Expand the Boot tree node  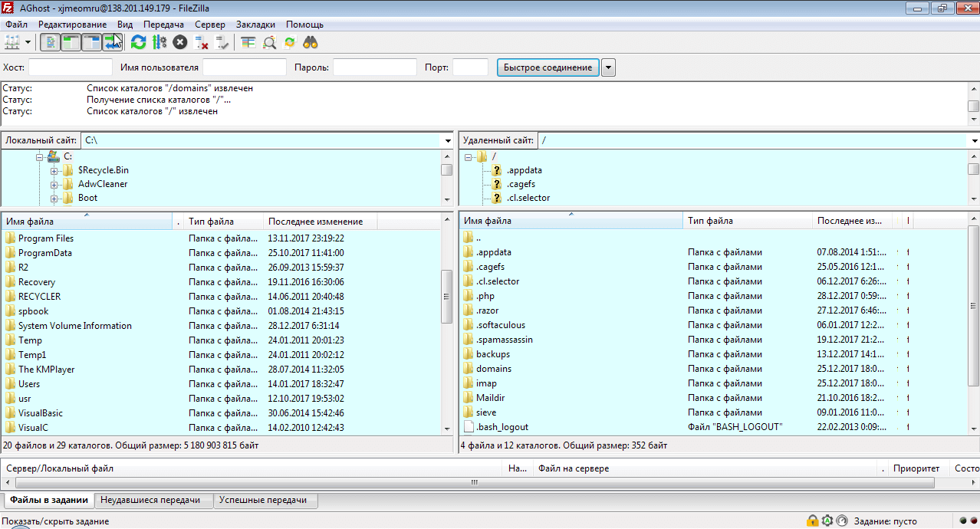(54, 198)
